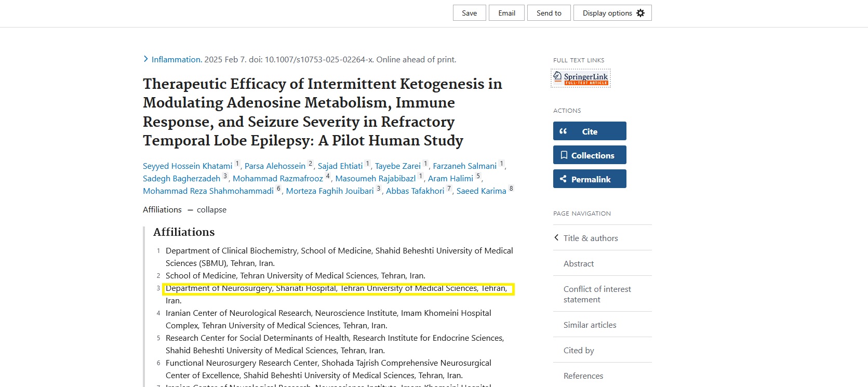Viewport: 868px width, 387px height.
Task: Expand the journal citation chevron before Inflammation
Action: pyautogui.click(x=146, y=59)
